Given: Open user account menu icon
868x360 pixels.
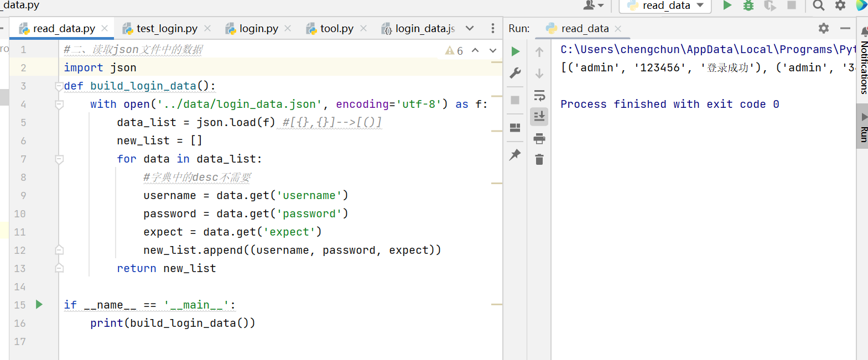Looking at the screenshot, I should (x=593, y=6).
